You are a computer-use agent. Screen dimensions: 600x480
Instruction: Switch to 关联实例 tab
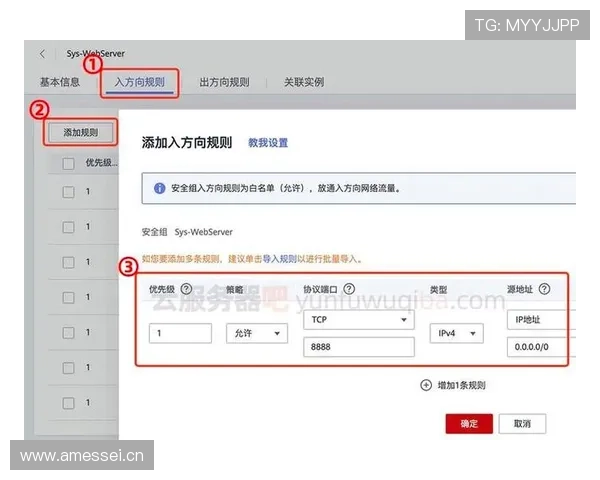click(304, 82)
